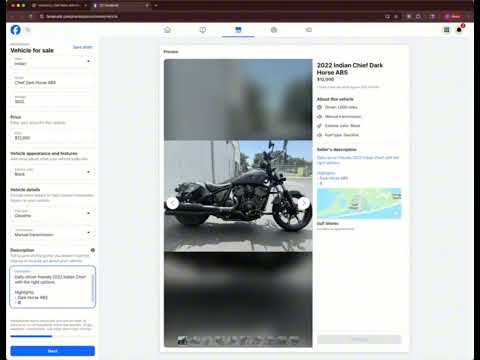
Task: Select the first thumbnail in photo strip
Action: click(182, 340)
